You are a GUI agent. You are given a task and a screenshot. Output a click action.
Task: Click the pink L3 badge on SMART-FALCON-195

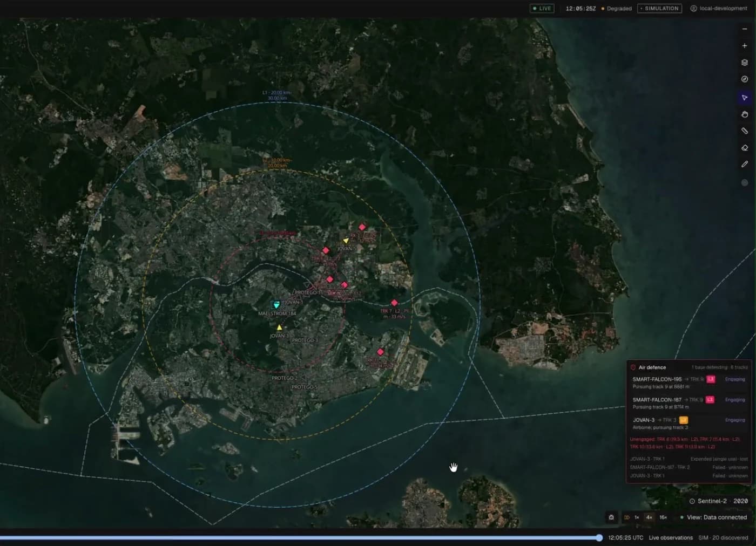pos(711,379)
